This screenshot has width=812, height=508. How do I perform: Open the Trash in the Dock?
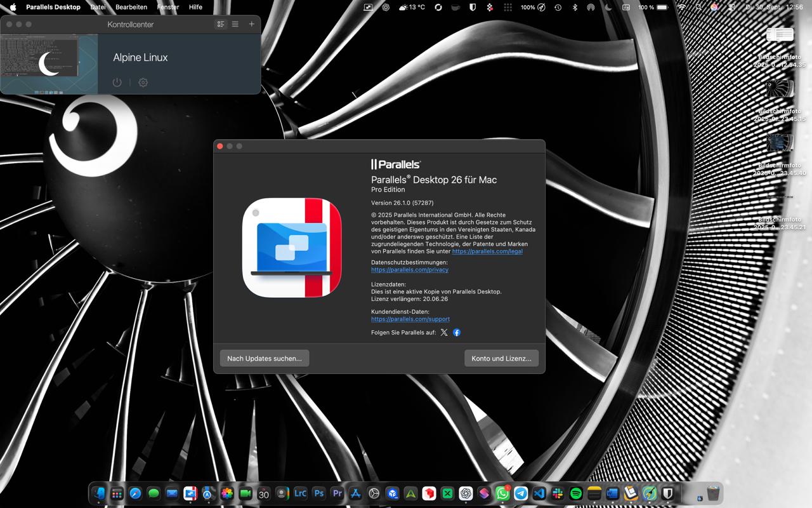pos(713,493)
